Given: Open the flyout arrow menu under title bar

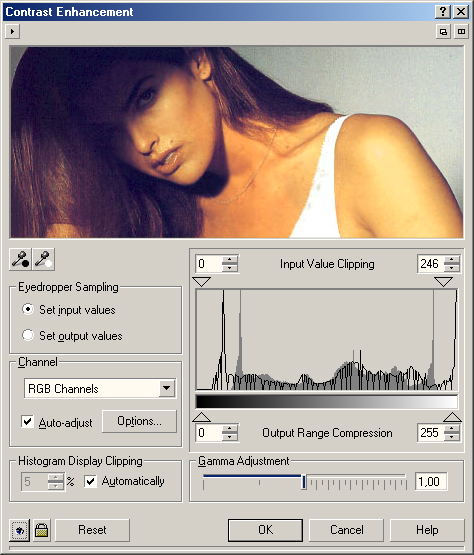Looking at the screenshot, I should coord(12,32).
